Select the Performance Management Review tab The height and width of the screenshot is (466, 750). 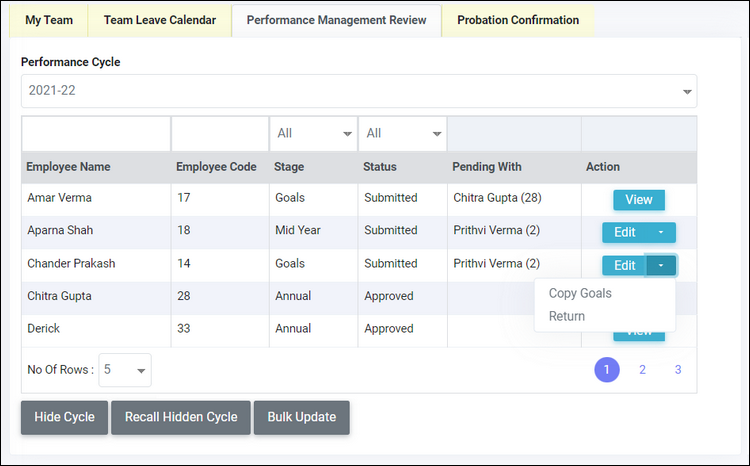point(336,20)
